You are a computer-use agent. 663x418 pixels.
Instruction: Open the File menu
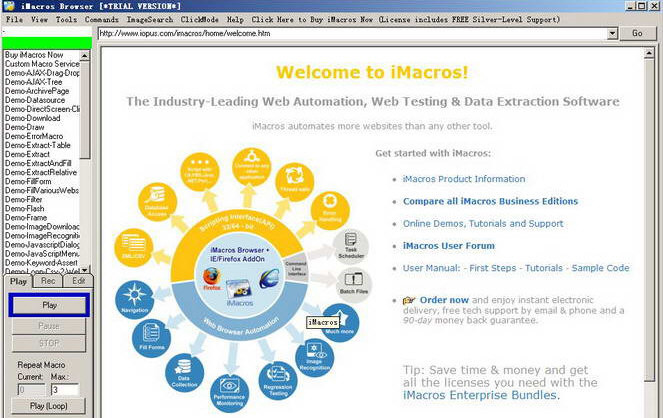point(14,19)
